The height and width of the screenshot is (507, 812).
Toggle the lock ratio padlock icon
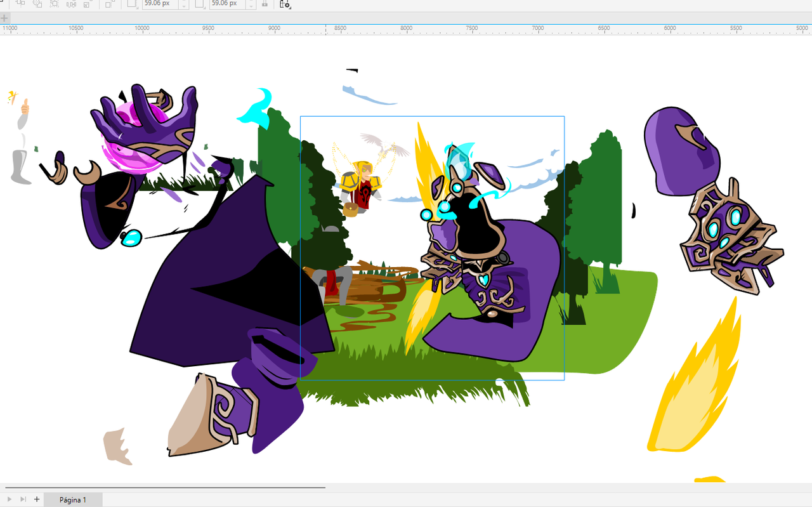point(265,4)
